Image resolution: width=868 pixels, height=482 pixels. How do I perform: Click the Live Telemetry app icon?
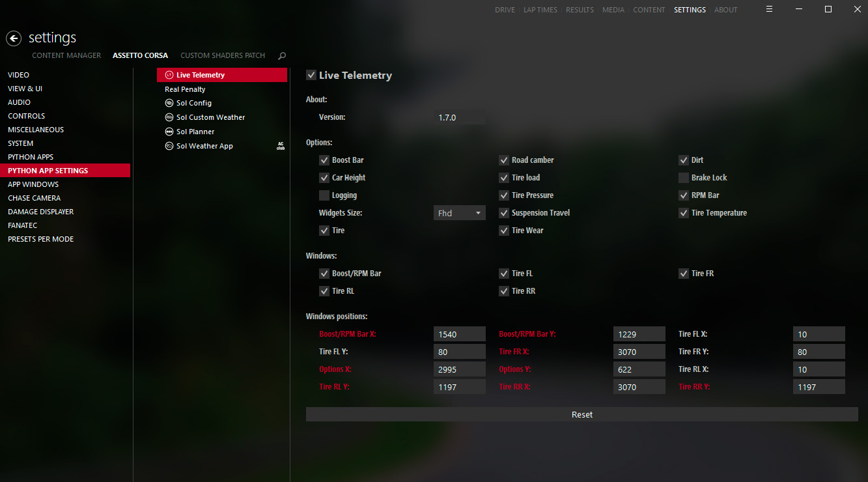pyautogui.click(x=169, y=75)
